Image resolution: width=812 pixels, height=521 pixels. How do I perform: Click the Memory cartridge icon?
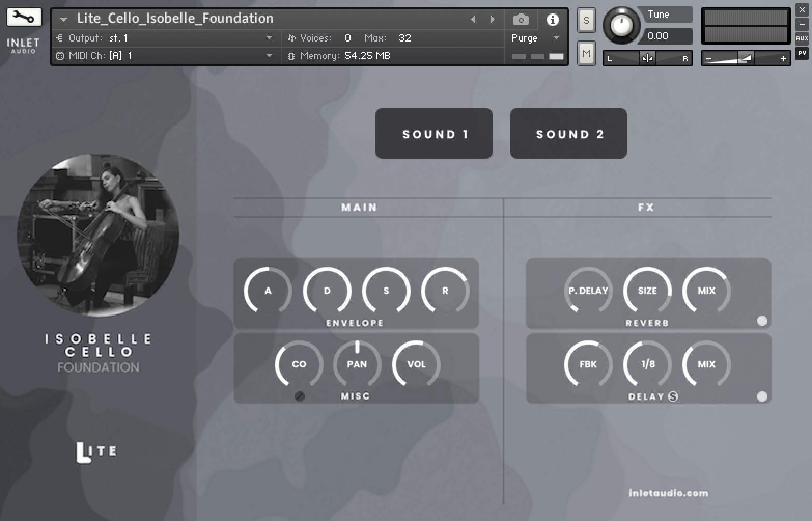coord(291,56)
